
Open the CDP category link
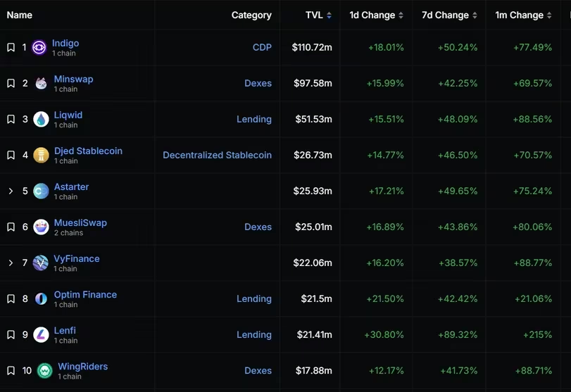[x=262, y=47]
